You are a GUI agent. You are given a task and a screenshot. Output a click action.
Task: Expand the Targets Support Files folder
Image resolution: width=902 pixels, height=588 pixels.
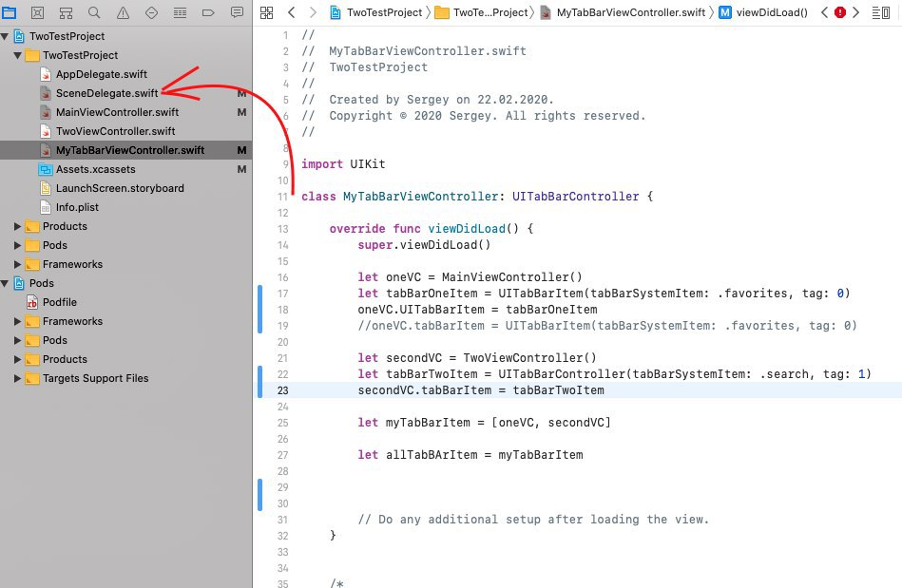pyautogui.click(x=18, y=378)
